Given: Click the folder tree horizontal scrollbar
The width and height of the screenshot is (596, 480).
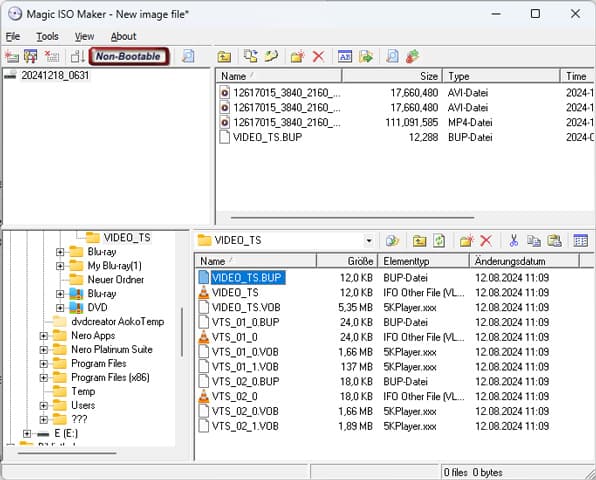Looking at the screenshot, I should tap(67, 453).
